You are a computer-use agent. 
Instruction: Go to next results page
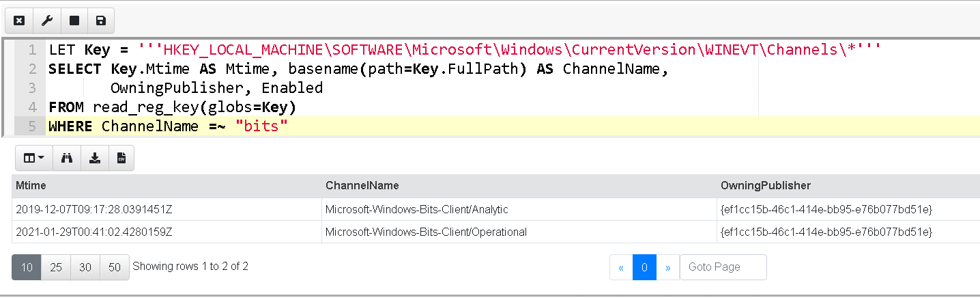coord(667,267)
